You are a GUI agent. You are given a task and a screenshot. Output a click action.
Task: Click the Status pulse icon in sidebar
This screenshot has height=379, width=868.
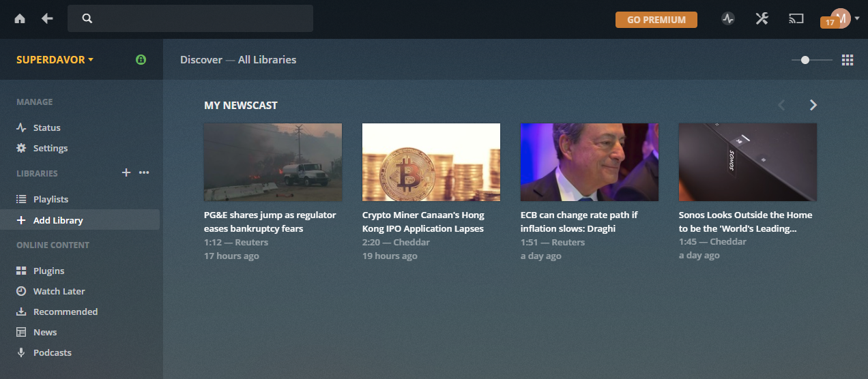[21, 127]
